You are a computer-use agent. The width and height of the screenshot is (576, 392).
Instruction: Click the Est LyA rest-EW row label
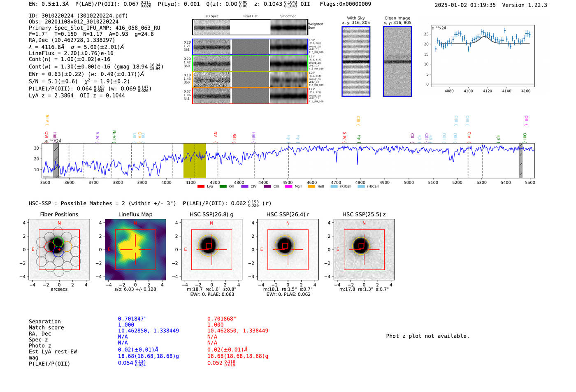(53, 352)
